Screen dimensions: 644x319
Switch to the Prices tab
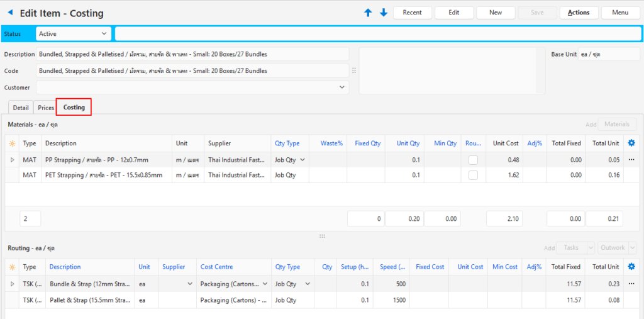tap(46, 108)
